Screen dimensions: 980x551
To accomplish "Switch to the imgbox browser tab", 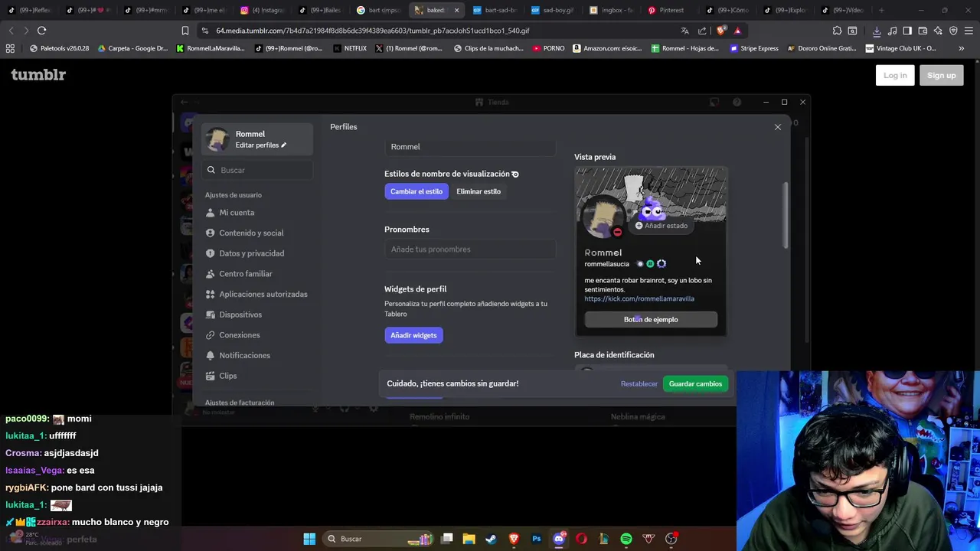I will pyautogui.click(x=610, y=10).
